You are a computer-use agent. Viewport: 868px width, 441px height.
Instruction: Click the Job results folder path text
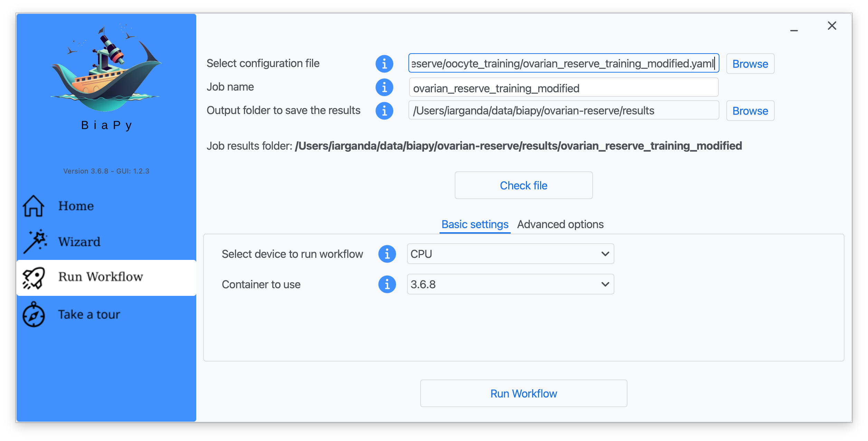518,146
